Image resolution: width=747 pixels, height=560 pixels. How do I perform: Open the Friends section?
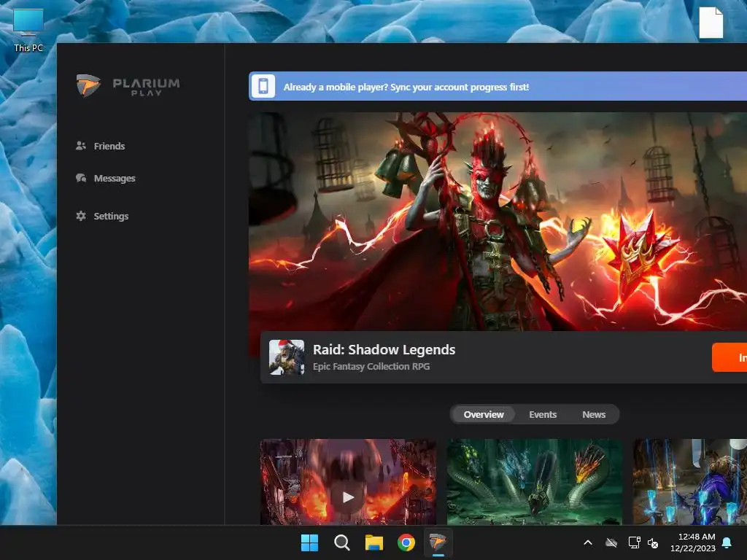point(101,146)
